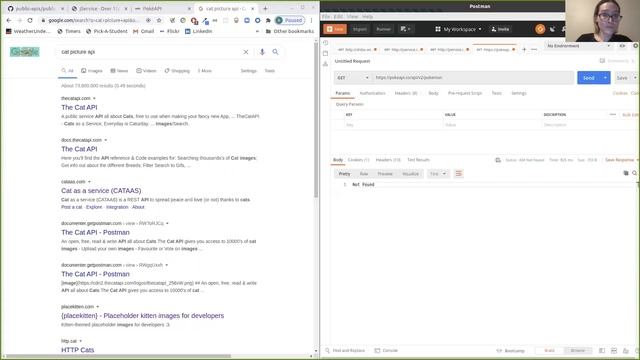This screenshot has width=640, height=360.
Task: Select Raw response view
Action: (x=364, y=174)
